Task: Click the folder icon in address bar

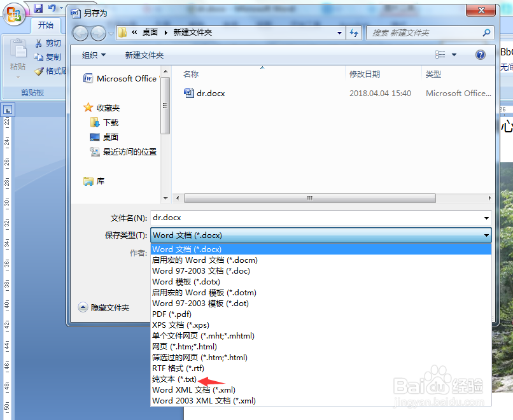Action: (122, 32)
